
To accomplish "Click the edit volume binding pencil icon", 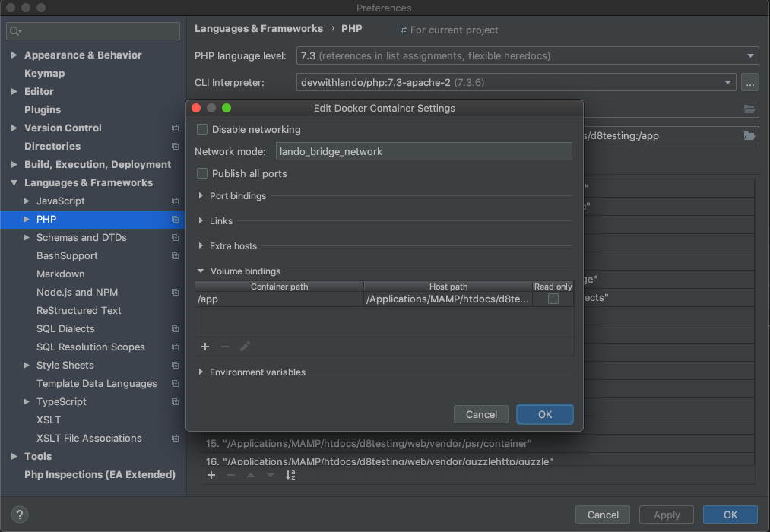I will (245, 347).
